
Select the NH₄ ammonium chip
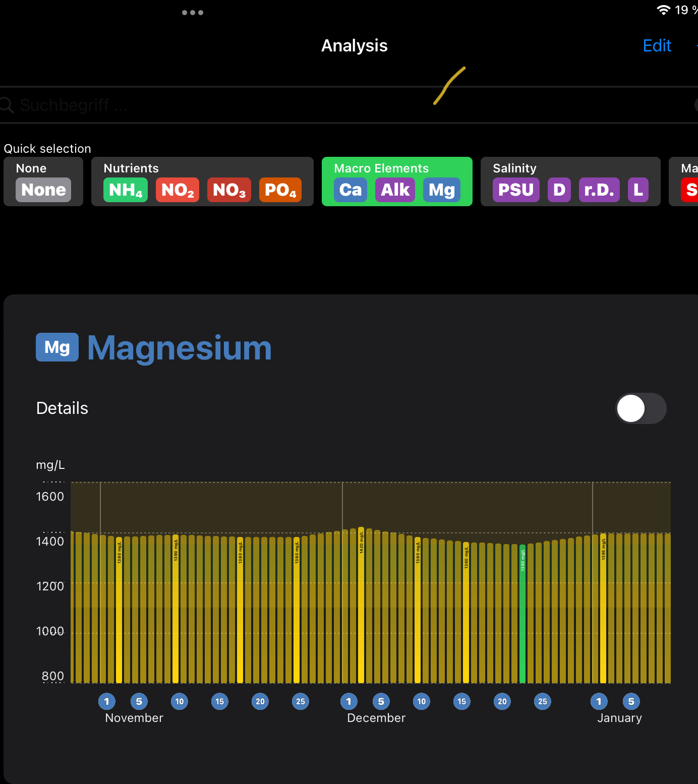(x=126, y=190)
